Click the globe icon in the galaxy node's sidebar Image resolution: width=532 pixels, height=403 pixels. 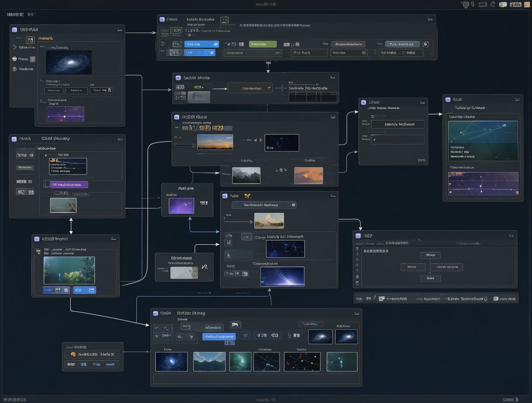(x=14, y=59)
